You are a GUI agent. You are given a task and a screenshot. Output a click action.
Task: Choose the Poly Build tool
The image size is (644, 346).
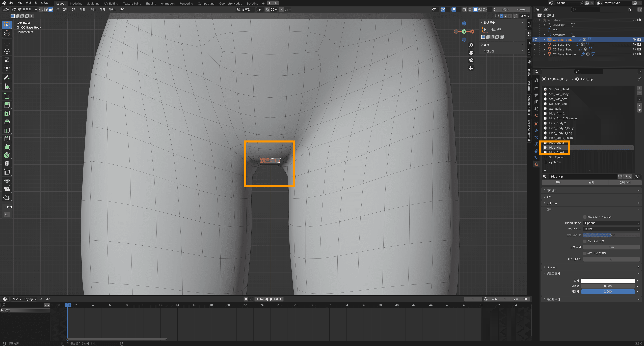point(7,147)
